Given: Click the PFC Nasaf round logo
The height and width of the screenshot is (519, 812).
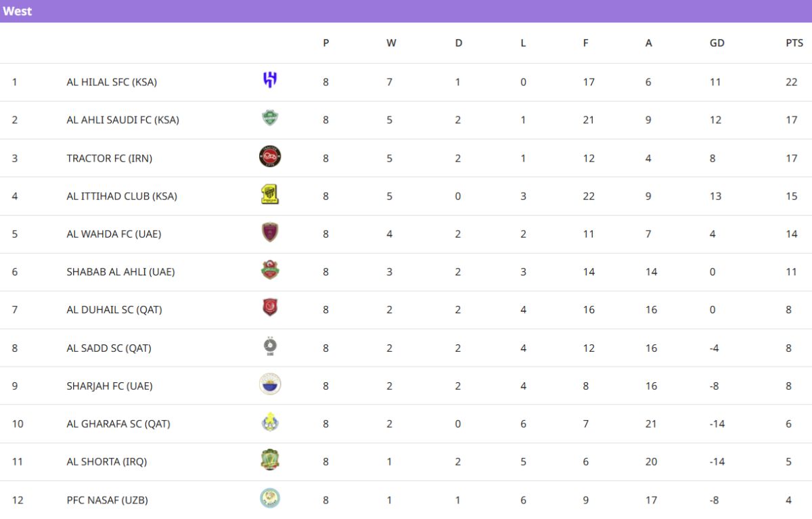Looking at the screenshot, I should 270,499.
